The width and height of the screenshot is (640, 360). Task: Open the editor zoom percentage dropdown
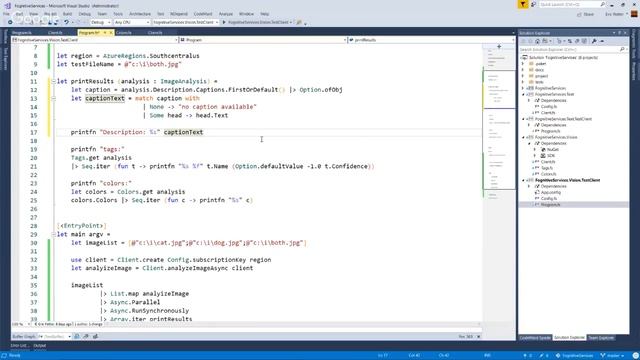point(21,324)
